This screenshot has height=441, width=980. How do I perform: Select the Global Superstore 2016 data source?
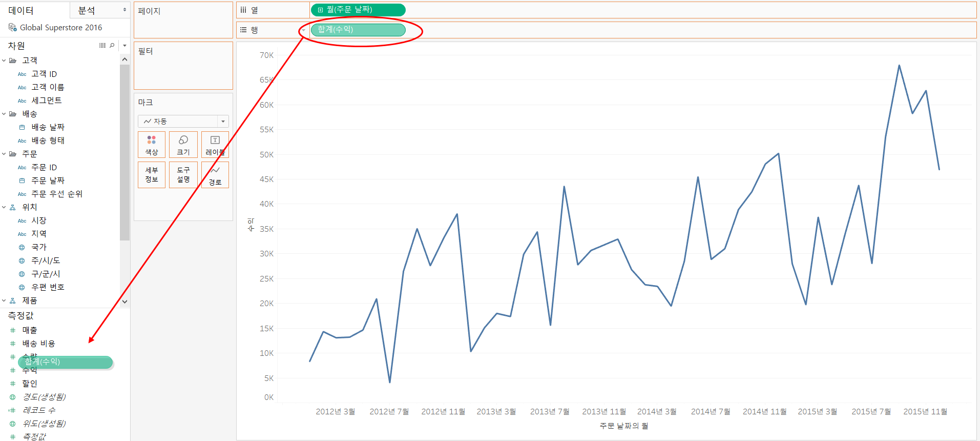61,27
